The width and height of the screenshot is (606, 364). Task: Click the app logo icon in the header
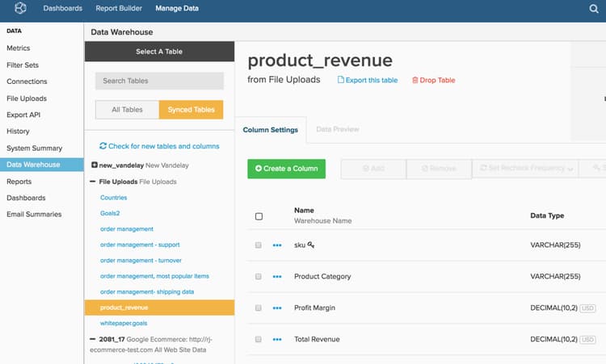coord(20,9)
